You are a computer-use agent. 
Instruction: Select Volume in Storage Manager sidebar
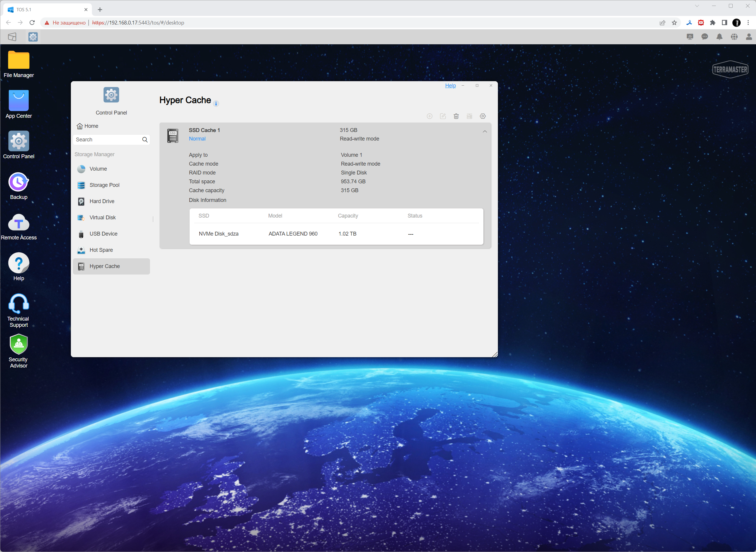point(98,169)
